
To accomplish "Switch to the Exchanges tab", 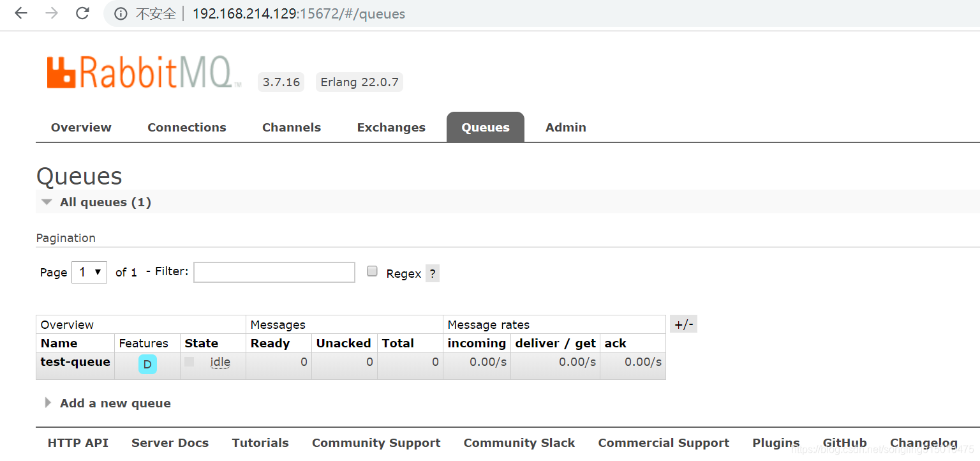I will [391, 126].
